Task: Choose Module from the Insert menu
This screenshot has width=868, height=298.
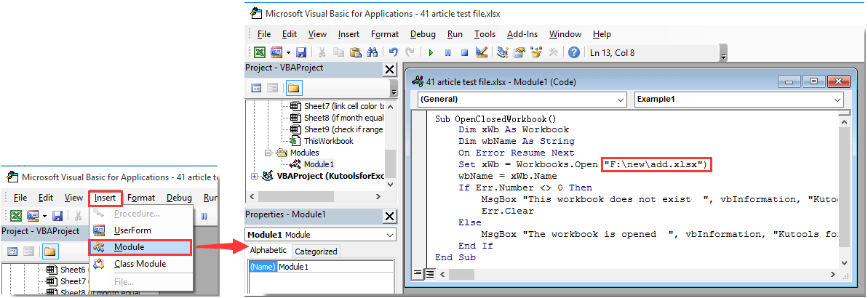Action: [128, 247]
